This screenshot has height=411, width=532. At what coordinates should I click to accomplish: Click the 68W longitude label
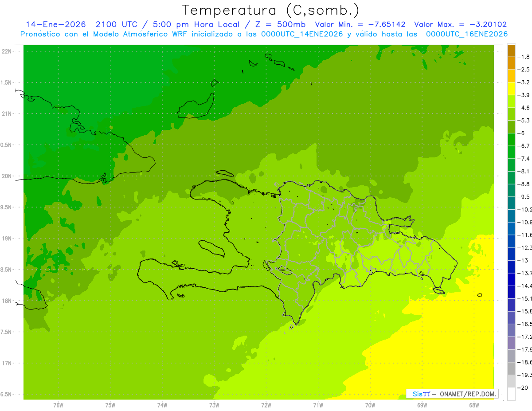[x=474, y=405]
